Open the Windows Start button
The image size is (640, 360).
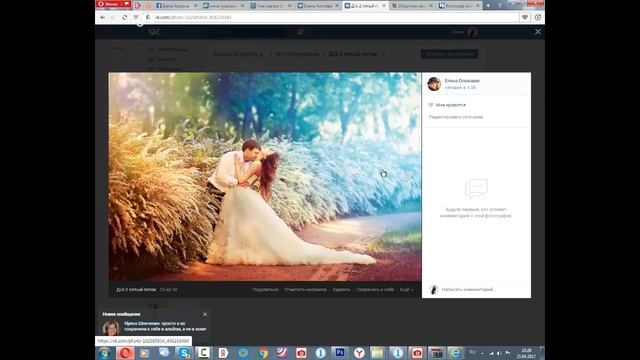click(x=104, y=353)
